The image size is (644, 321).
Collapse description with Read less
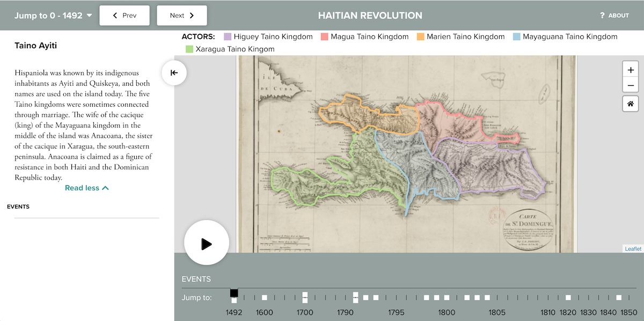87,188
